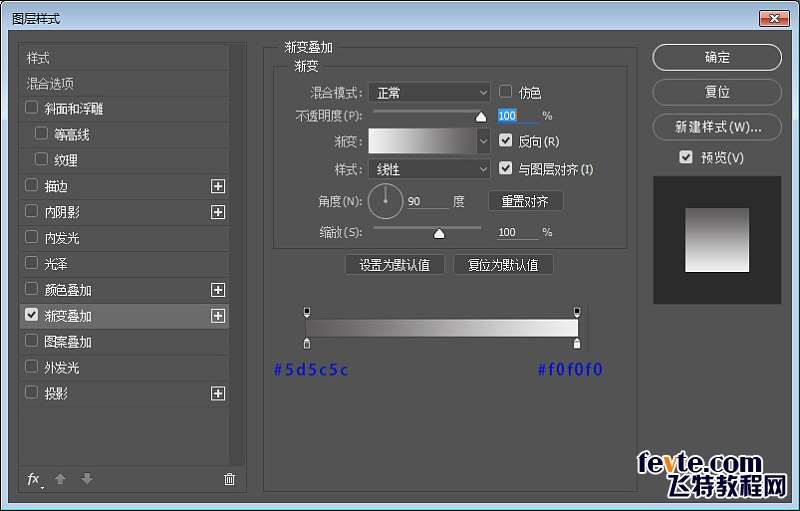Image resolution: width=800 pixels, height=511 pixels.
Task: Click the gradient bar between the stops
Action: click(x=442, y=328)
